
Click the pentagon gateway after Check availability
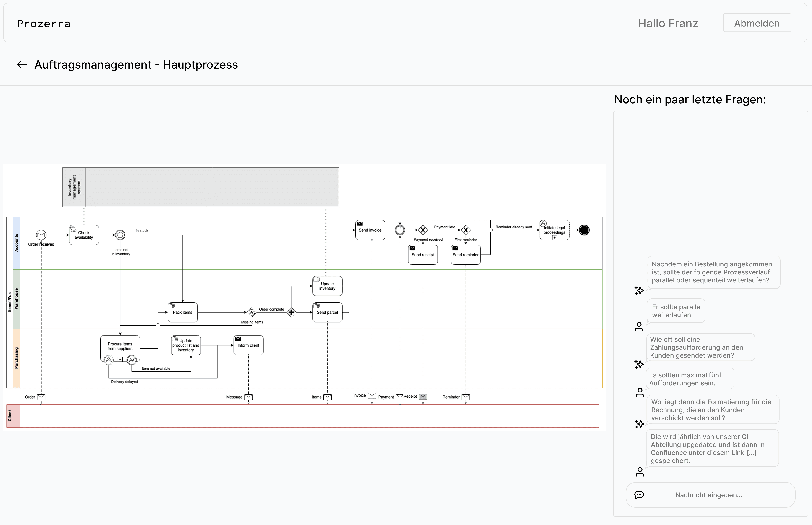point(120,235)
